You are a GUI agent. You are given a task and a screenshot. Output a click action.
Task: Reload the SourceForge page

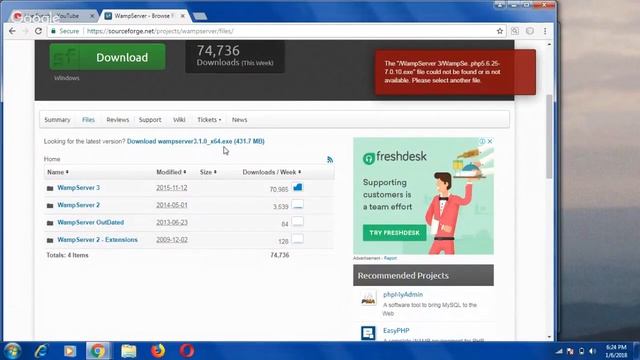(38, 31)
